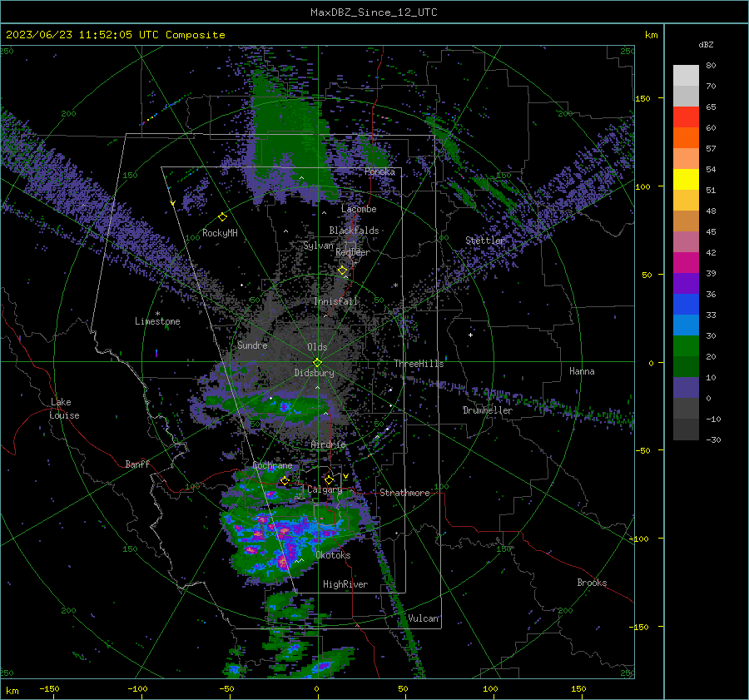The width and height of the screenshot is (749, 700).
Task: Click the Okotoks city label
Action: point(333,555)
